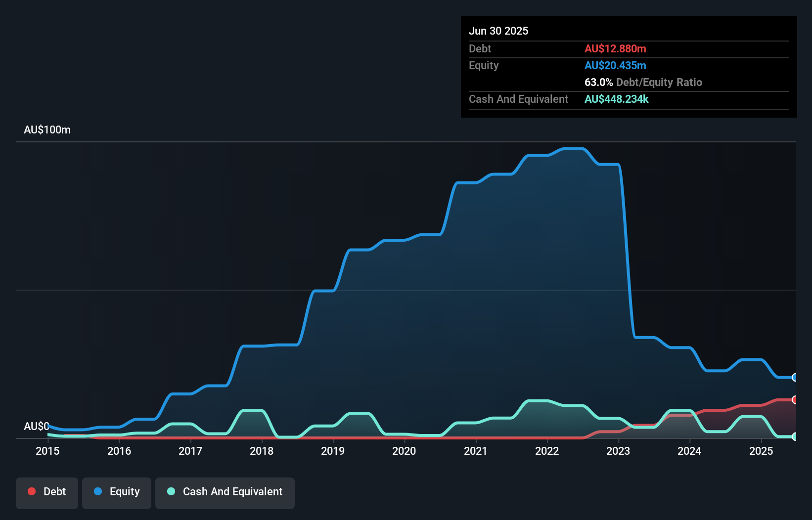Viewport: 812px width, 520px height.
Task: Click the blue dot in Equity legend
Action: [98, 491]
